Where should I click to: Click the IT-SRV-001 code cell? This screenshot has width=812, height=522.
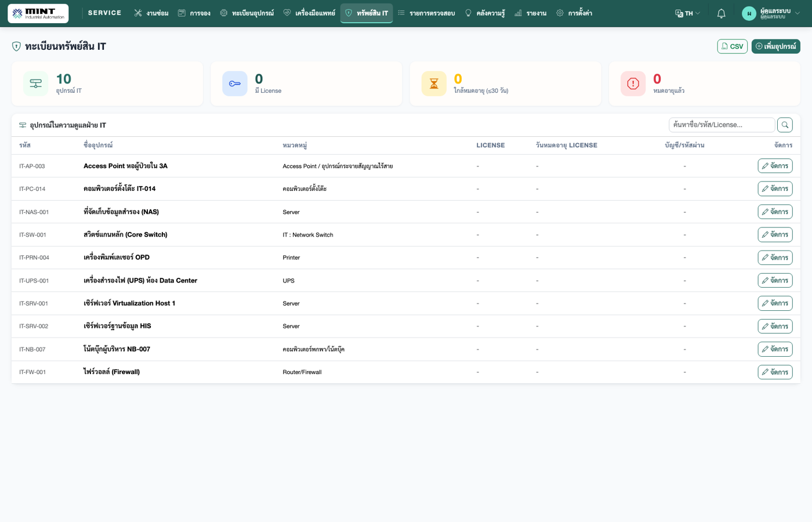(34, 303)
